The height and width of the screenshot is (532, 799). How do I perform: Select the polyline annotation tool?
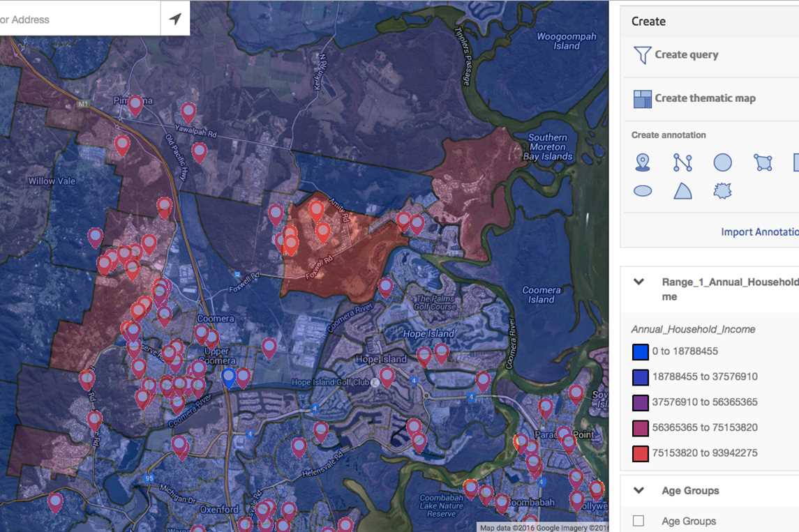point(682,162)
